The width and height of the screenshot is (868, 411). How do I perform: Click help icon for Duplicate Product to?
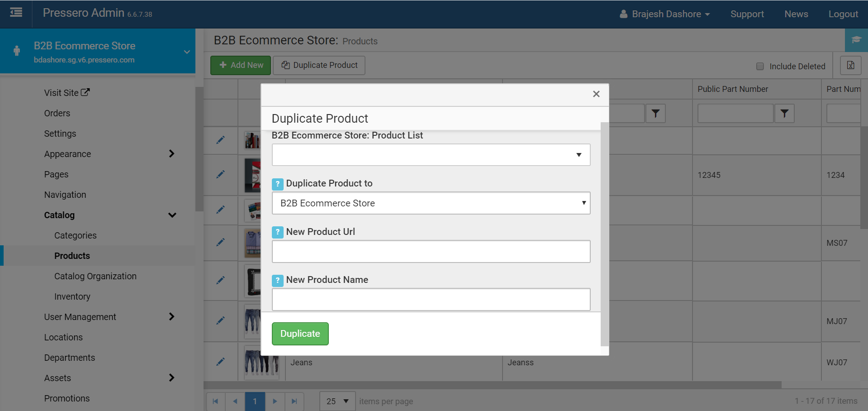278,184
